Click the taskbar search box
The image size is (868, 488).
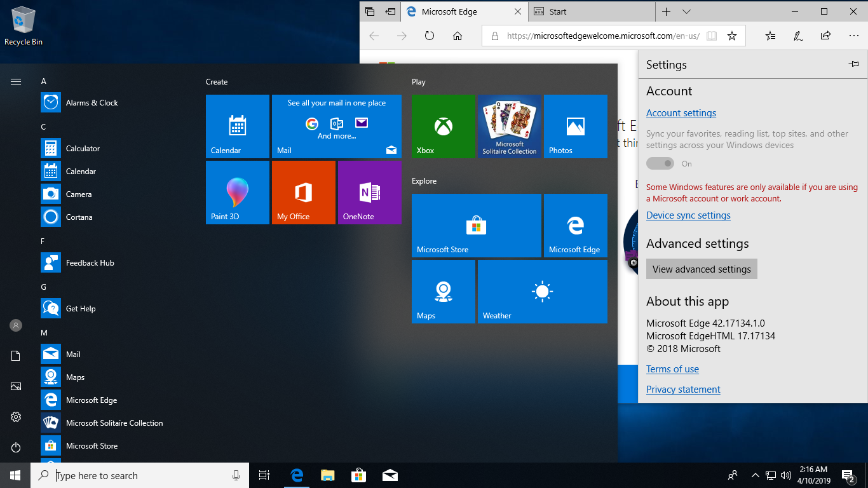(x=140, y=475)
